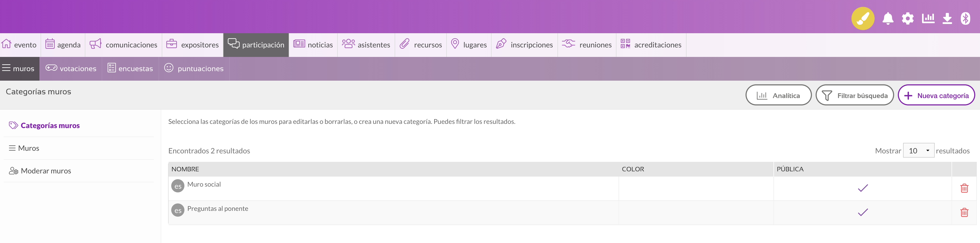The image size is (980, 243).
Task: Go to the evento tab
Action: [20, 45]
